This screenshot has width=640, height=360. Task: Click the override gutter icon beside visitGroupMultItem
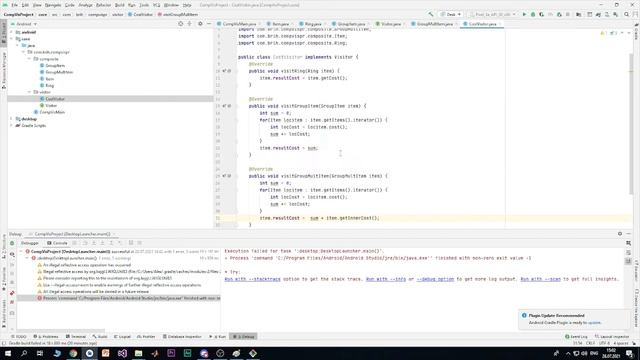pyautogui.click(x=224, y=176)
